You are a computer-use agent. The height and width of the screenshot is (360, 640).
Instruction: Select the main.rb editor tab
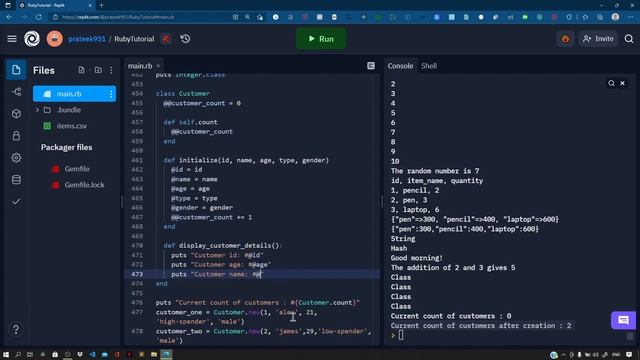(x=140, y=66)
